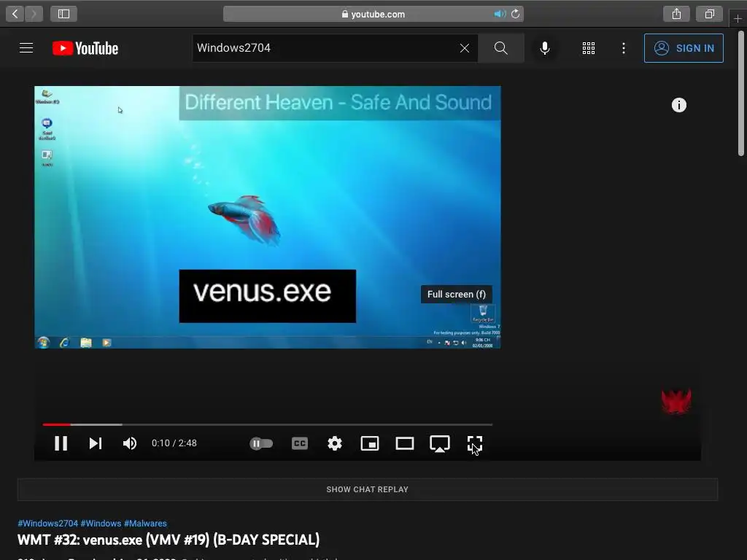Toggle closed captions CC button
Viewport: 747px width, 560px height.
point(300,443)
